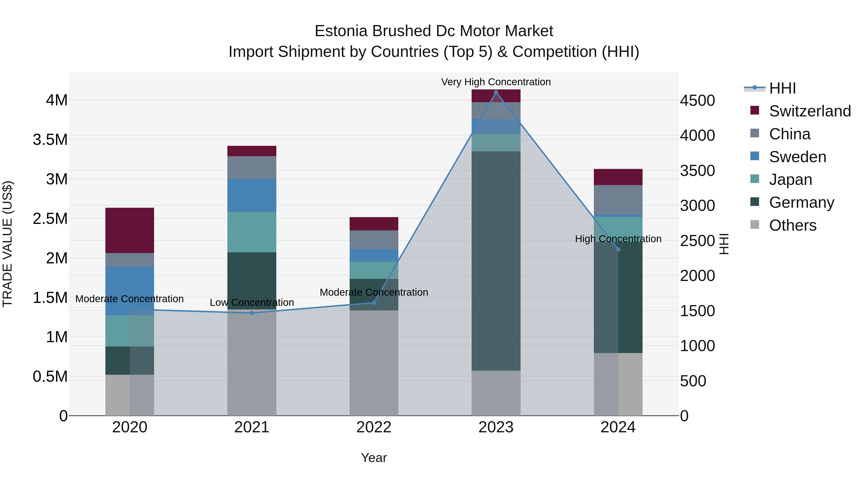The width and height of the screenshot is (868, 488).
Task: Click the 2020 x-axis tick label
Action: click(x=130, y=427)
